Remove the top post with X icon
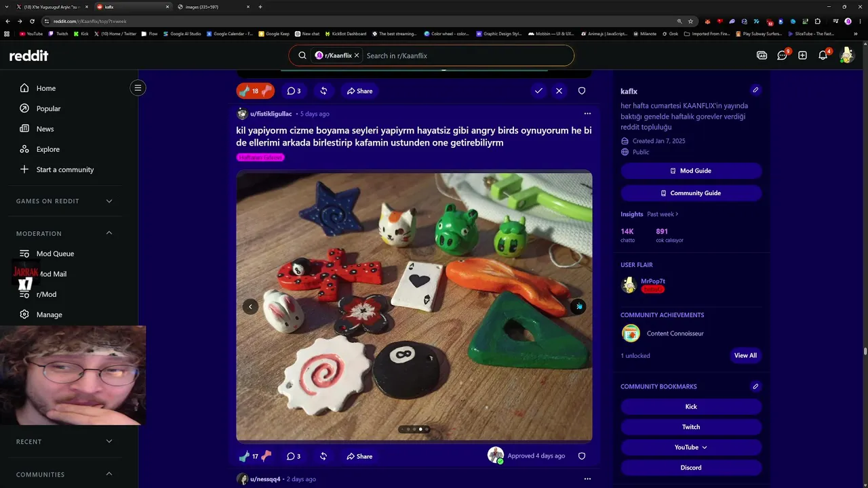Viewport: 868px width, 488px height. pyautogui.click(x=559, y=91)
